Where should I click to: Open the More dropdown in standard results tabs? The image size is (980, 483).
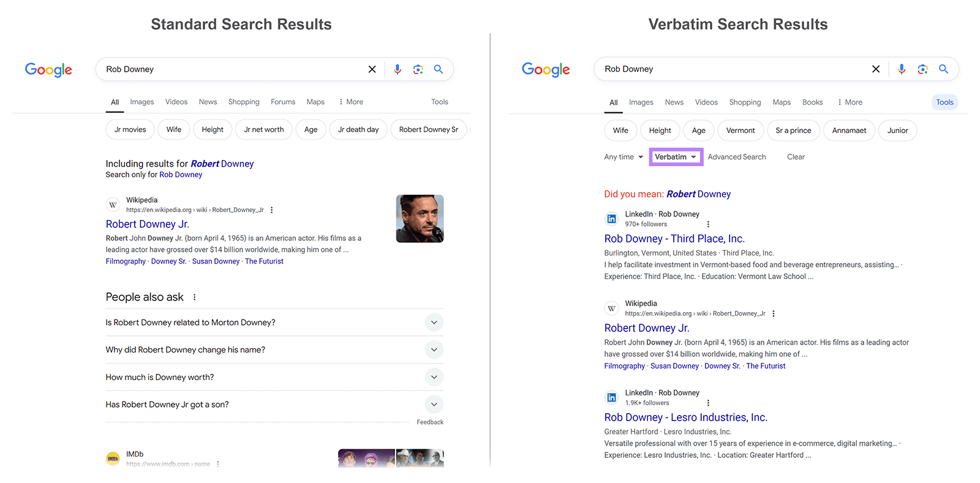coord(350,102)
